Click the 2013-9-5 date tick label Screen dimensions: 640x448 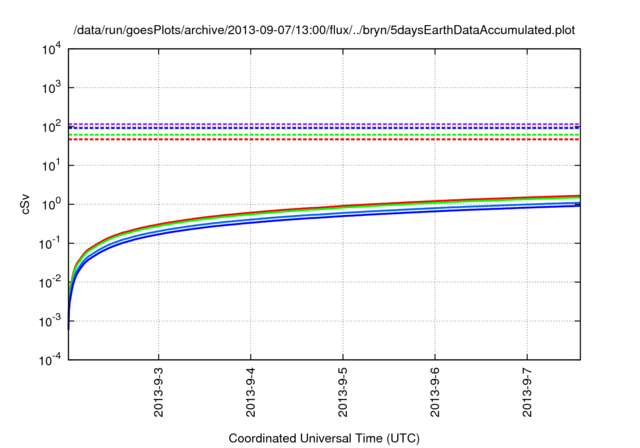343,392
